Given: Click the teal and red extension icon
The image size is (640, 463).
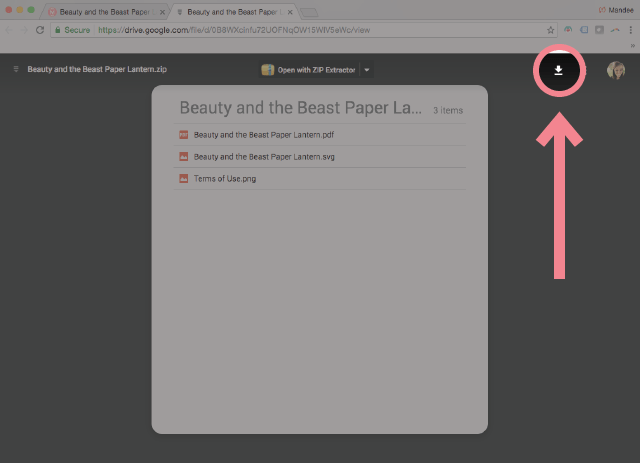Looking at the screenshot, I should [x=568, y=30].
